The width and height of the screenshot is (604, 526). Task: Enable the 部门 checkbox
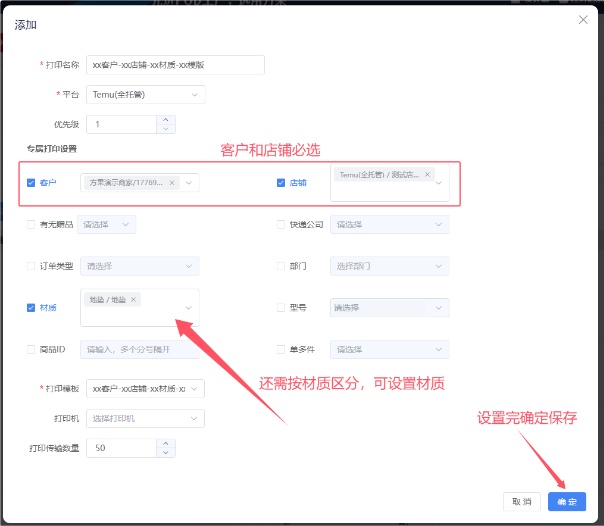[x=281, y=266]
